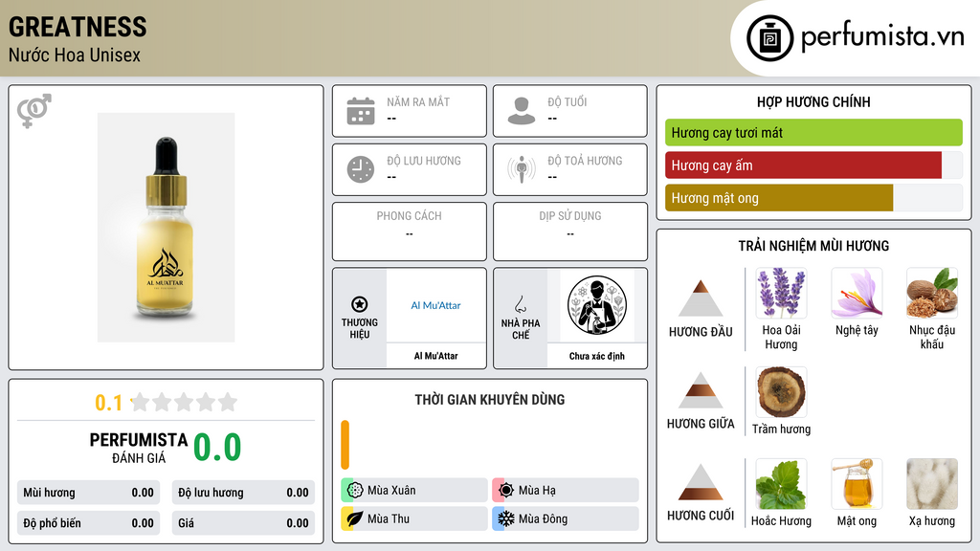Click the sillage icon for Độ toả hương

click(522, 169)
